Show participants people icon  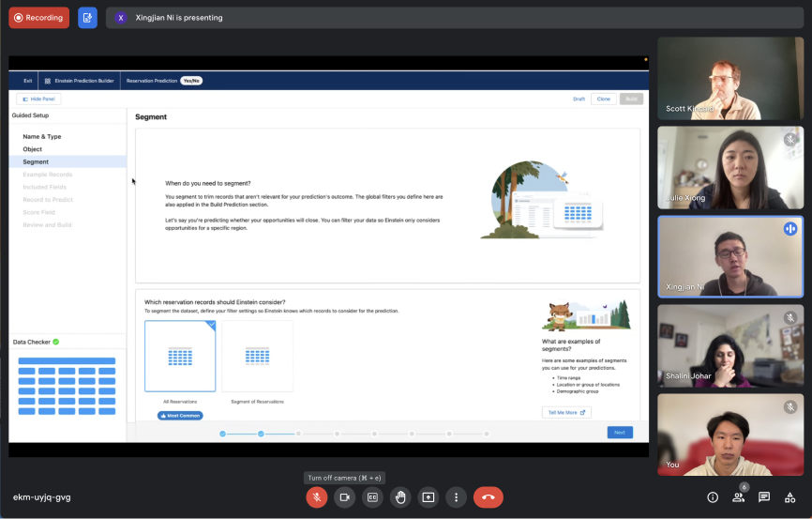pyautogui.click(x=739, y=497)
